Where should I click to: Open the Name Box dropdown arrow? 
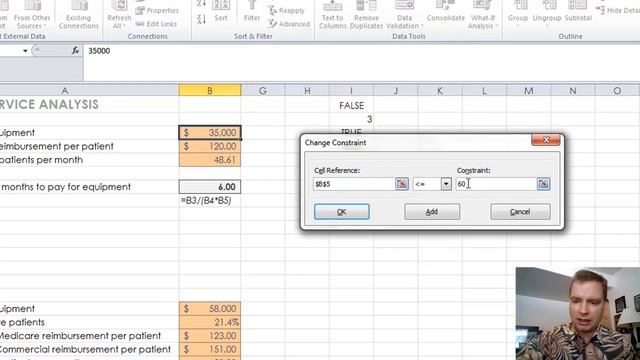(25, 51)
